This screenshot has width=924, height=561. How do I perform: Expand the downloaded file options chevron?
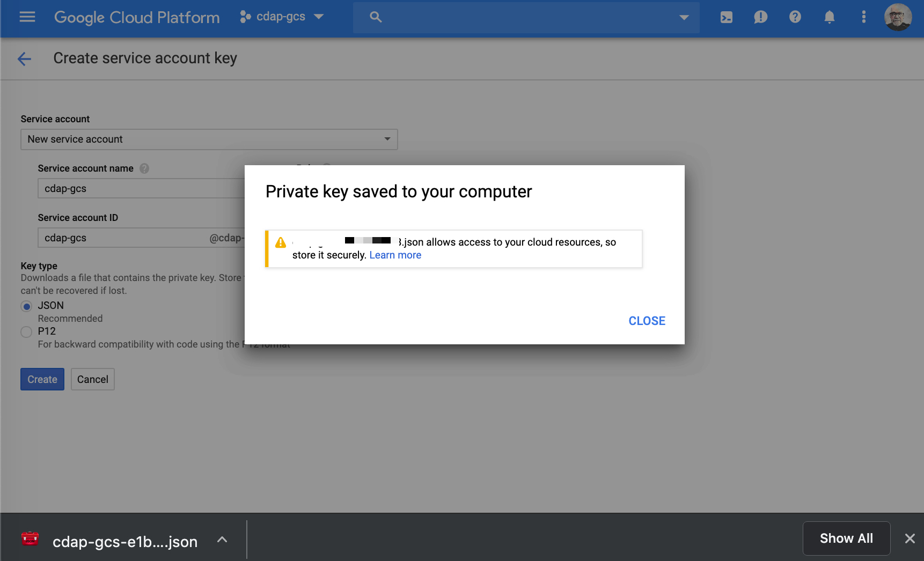tap(222, 540)
